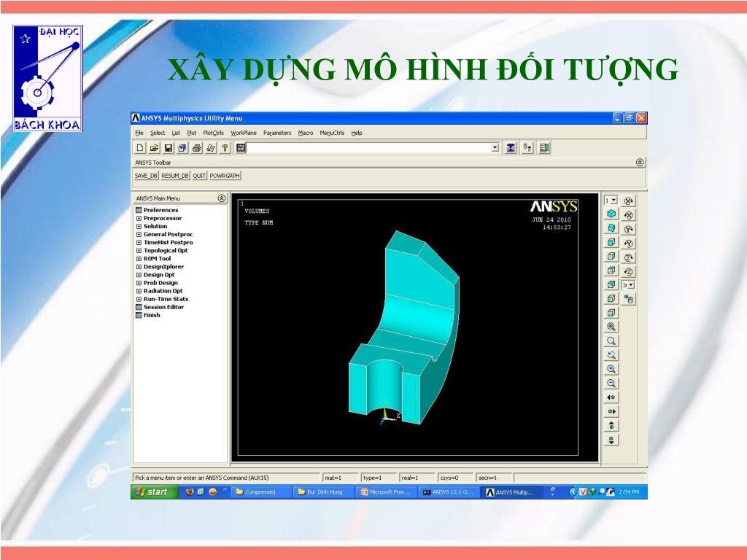Open Session Editor in Main Menu
The height and width of the screenshot is (560, 747).
coord(163,307)
